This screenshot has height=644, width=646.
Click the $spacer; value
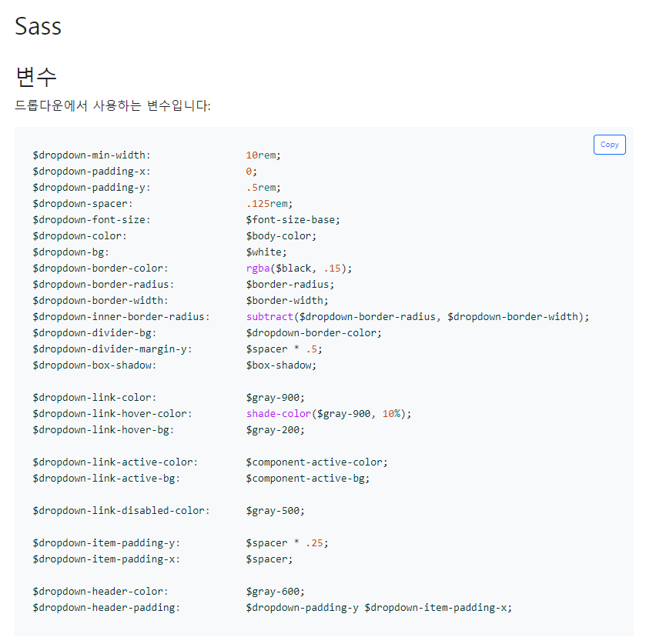[269, 559]
